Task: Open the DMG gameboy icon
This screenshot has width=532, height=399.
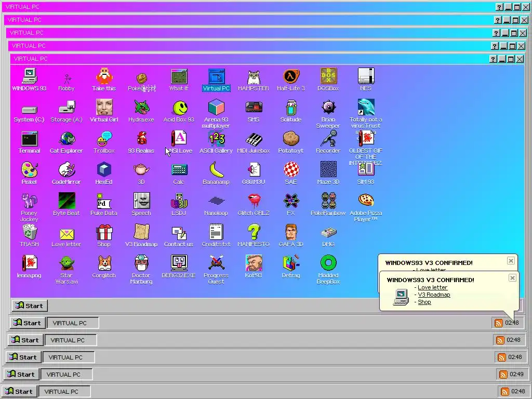Action: click(328, 237)
